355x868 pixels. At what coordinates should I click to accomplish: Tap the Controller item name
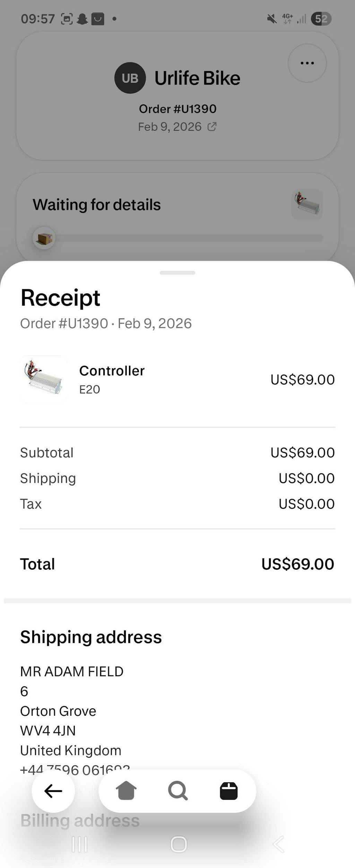112,371
